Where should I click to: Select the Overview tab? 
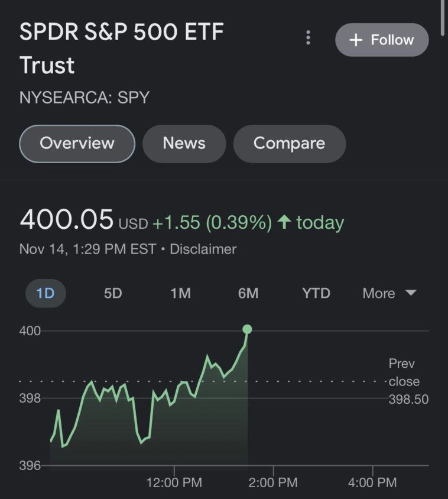click(x=77, y=143)
